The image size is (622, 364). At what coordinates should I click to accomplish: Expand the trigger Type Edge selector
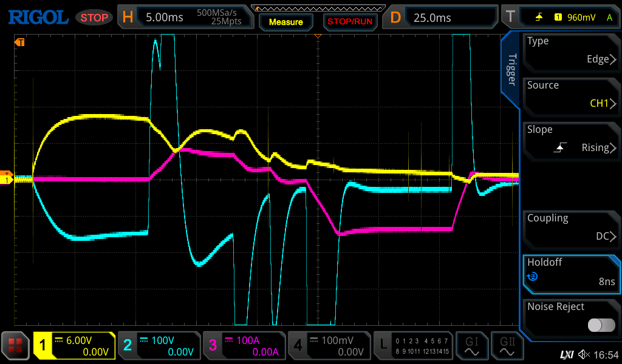pyautogui.click(x=571, y=50)
